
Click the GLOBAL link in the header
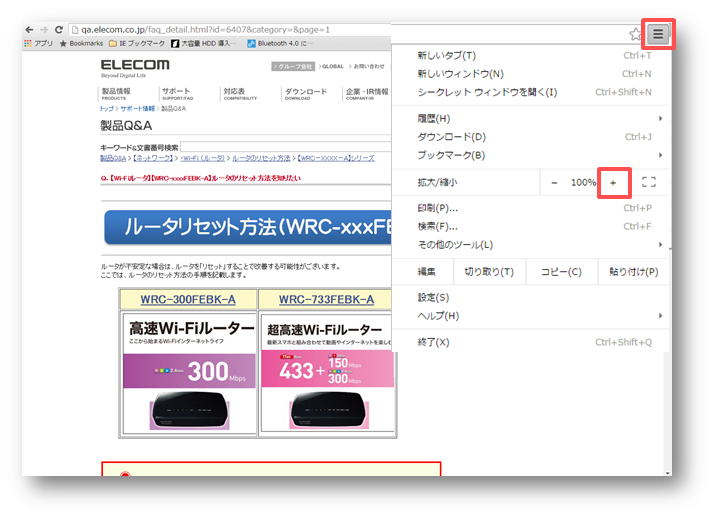click(x=332, y=66)
